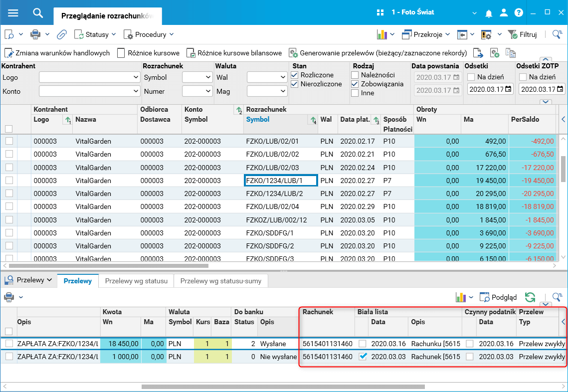Click the FZKO/1234/LUB/1 symbol cell
Image resolution: width=568 pixels, height=392 pixels.
280,180
